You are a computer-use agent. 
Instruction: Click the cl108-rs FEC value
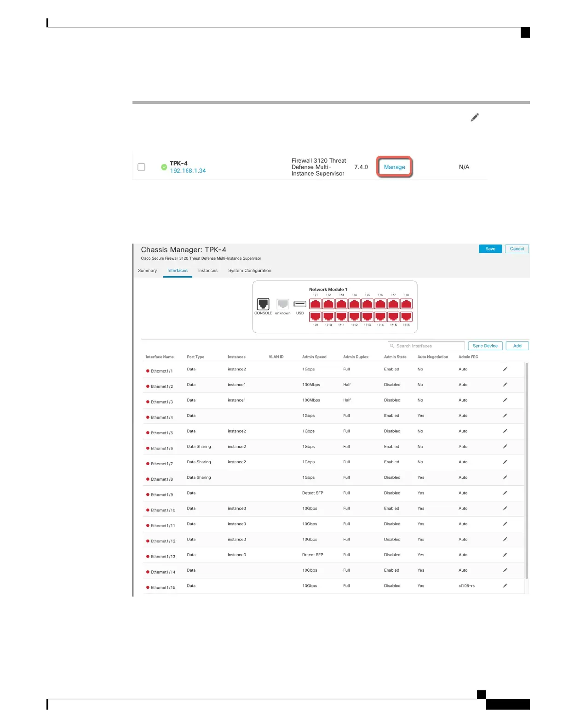point(466,586)
